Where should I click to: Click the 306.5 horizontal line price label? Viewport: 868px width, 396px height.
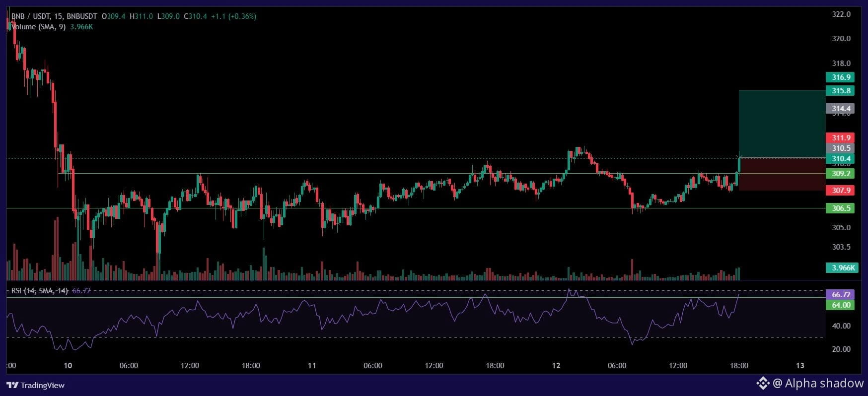pos(840,208)
